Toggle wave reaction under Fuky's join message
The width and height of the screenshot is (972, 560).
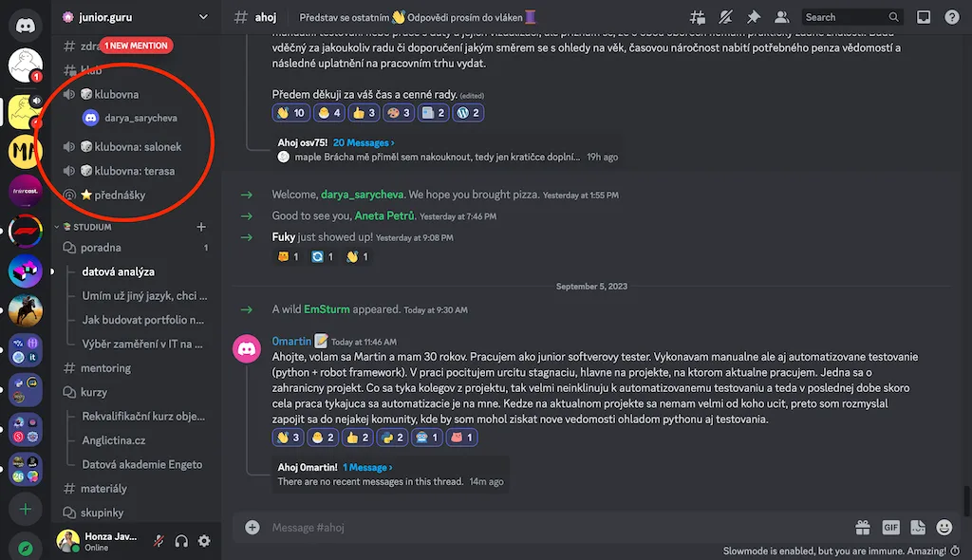pyautogui.click(x=358, y=256)
